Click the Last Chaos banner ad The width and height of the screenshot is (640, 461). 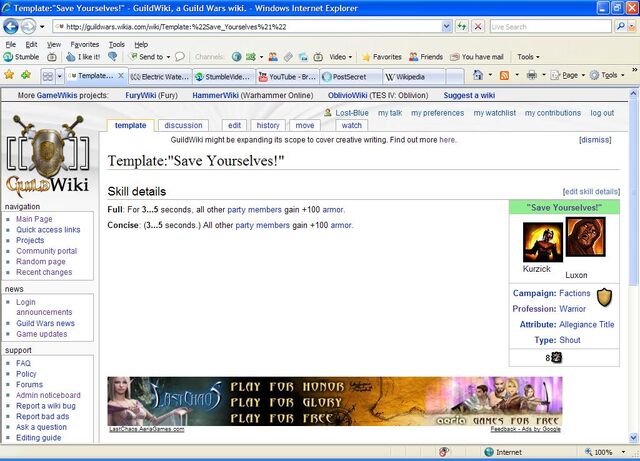pos(335,401)
